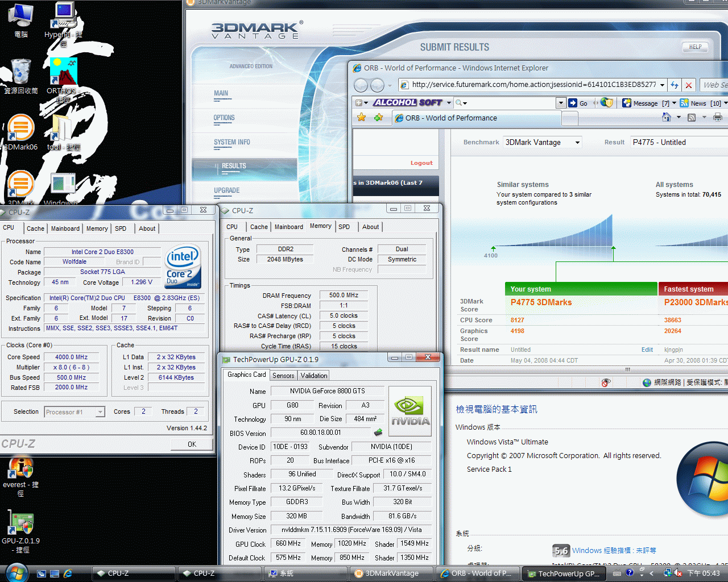The image size is (728, 582).
Task: Switch to Cache tab in left CPU-Z
Action: coord(35,228)
